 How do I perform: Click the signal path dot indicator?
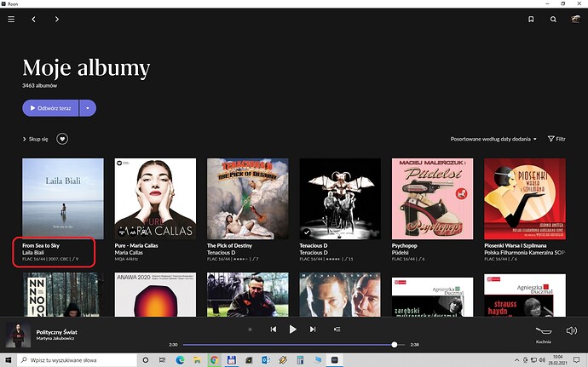pyautogui.click(x=251, y=330)
